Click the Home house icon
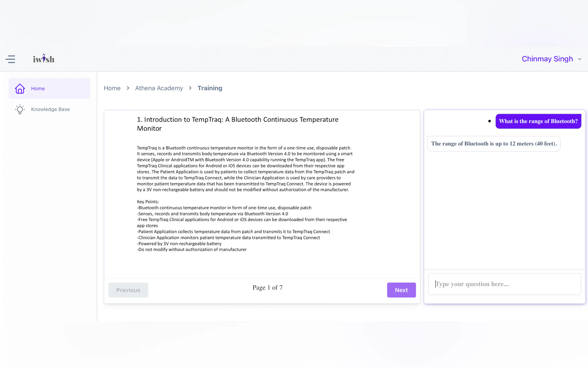 point(20,89)
